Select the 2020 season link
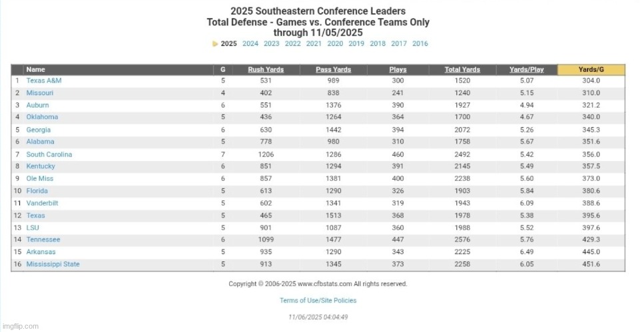The image size is (644, 332). (335, 44)
